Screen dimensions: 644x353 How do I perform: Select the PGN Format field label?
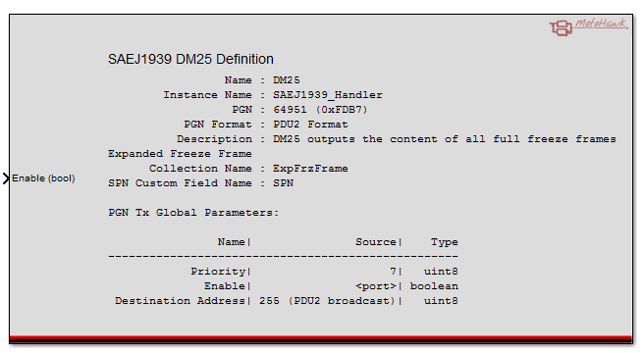[218, 125]
